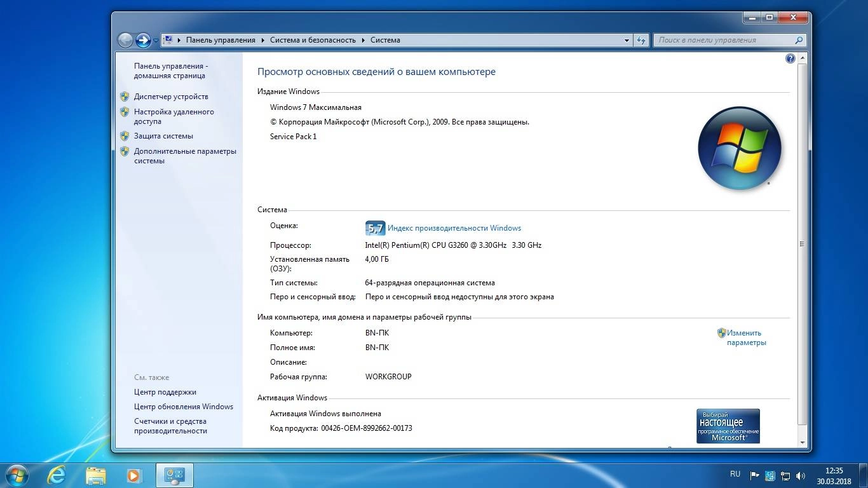
Task: Click the Forward navigation arrow button
Action: pyautogui.click(x=144, y=40)
